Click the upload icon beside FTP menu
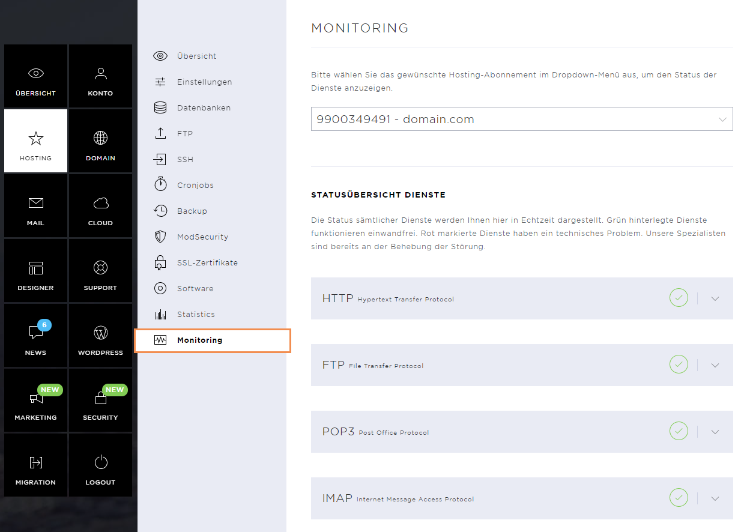The image size is (756, 532). [160, 133]
